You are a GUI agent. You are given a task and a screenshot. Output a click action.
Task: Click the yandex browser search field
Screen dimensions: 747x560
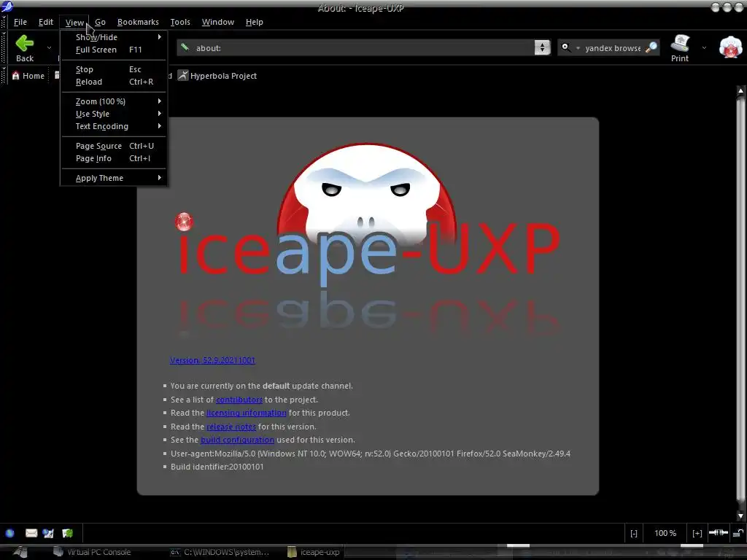click(613, 47)
